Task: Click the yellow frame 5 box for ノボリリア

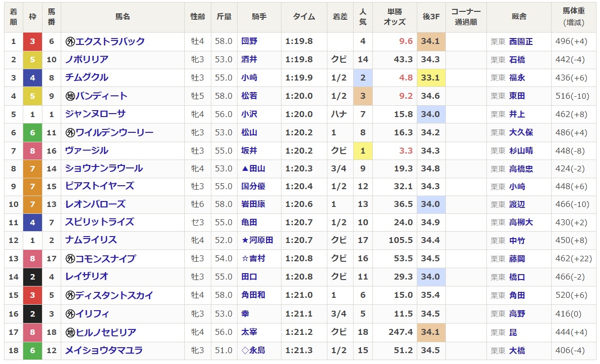Action: click(33, 60)
